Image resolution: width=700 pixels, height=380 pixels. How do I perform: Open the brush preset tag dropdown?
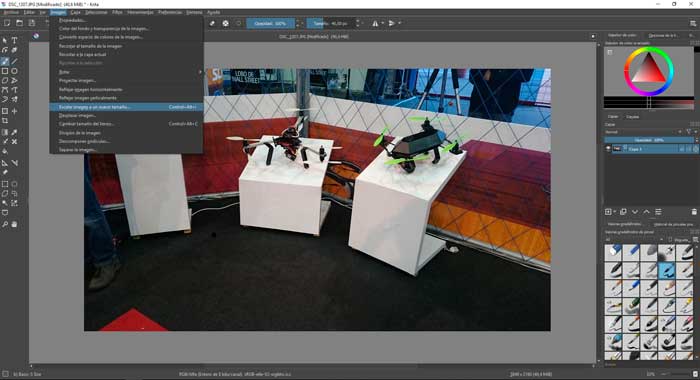(634, 240)
